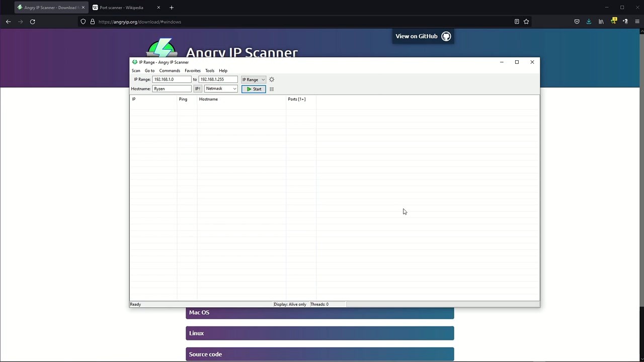
Task: Expand the Mac OS download section
Action: click(x=319, y=312)
